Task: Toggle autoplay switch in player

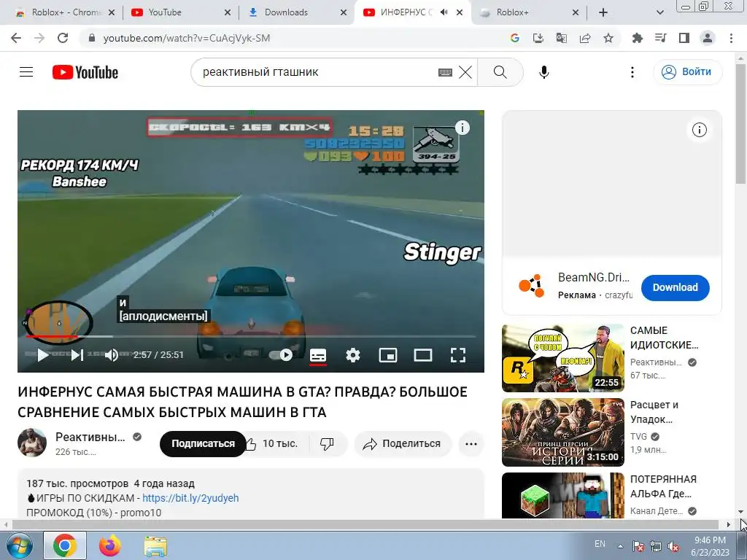Action: point(281,355)
